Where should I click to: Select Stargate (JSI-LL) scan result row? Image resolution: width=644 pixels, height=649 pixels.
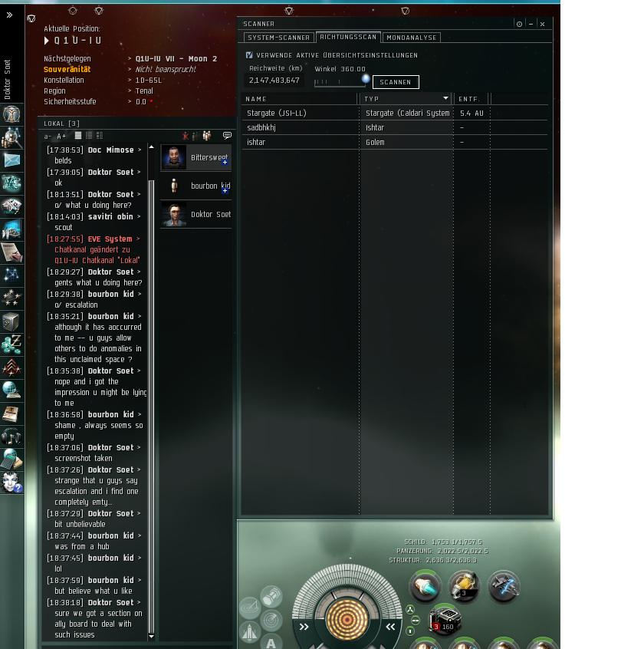pyautogui.click(x=395, y=113)
